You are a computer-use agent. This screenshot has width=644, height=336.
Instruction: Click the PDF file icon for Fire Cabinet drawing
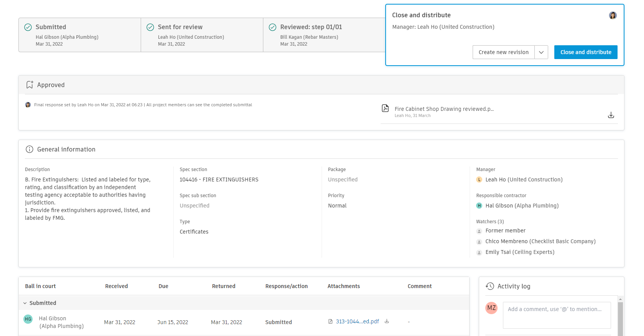(x=385, y=109)
